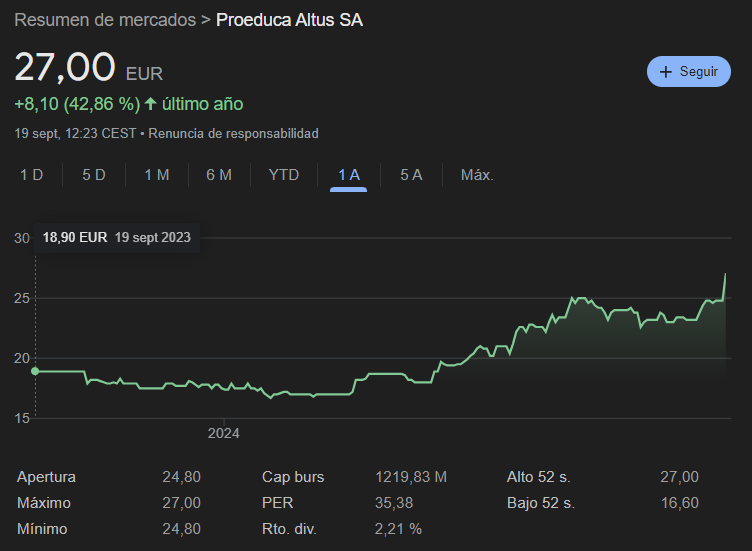The height and width of the screenshot is (551, 752).
Task: Click the Máximo label
Action: click(44, 503)
